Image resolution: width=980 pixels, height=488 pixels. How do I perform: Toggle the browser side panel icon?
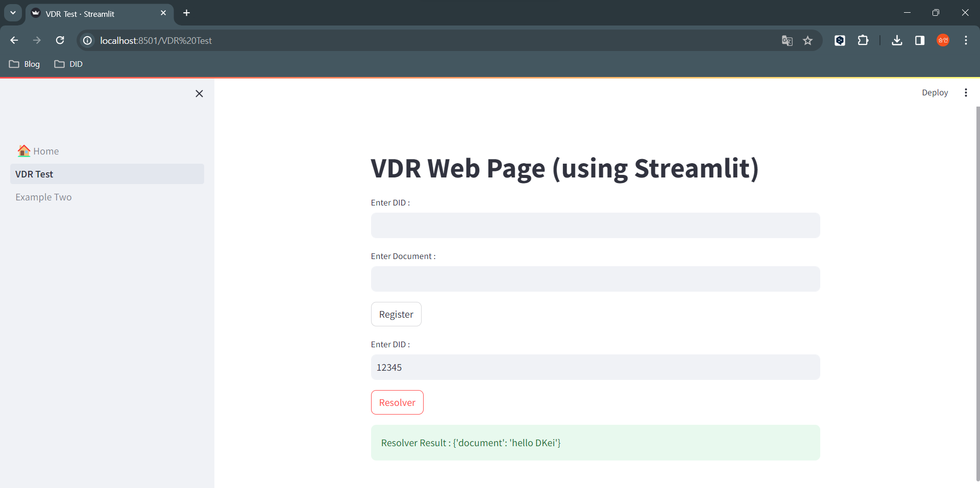[920, 40]
